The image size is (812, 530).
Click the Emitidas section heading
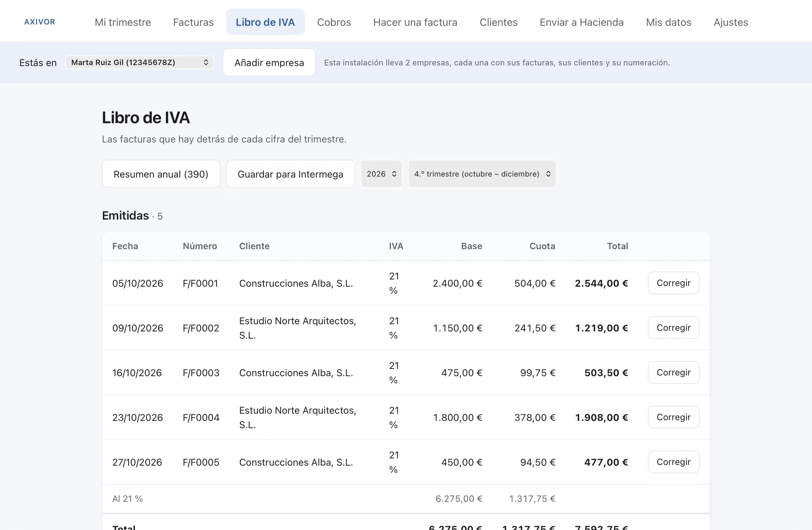(x=126, y=215)
